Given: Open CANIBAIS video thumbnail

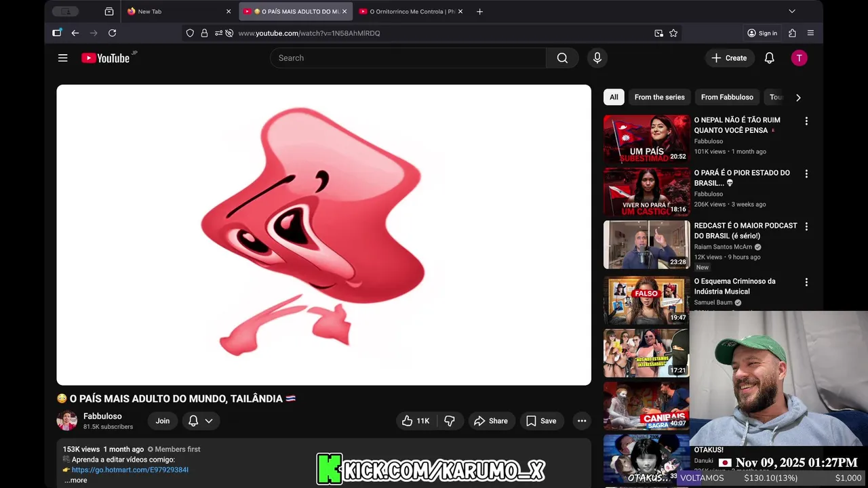Looking at the screenshot, I should pos(646,406).
